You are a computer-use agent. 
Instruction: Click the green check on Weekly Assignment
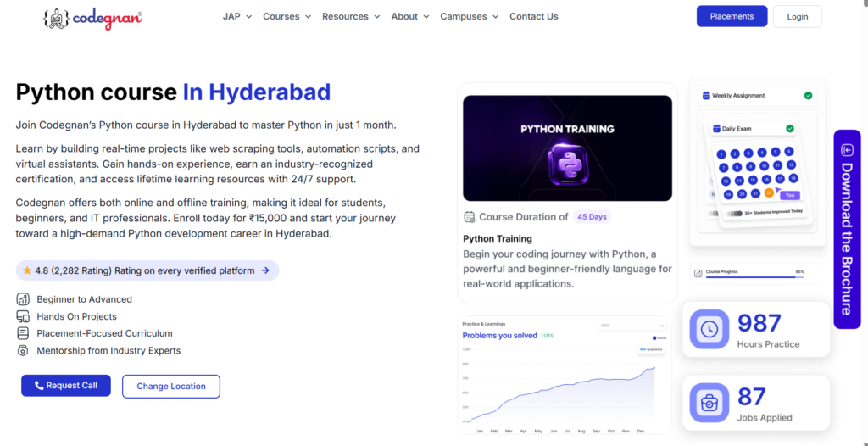pyautogui.click(x=808, y=95)
